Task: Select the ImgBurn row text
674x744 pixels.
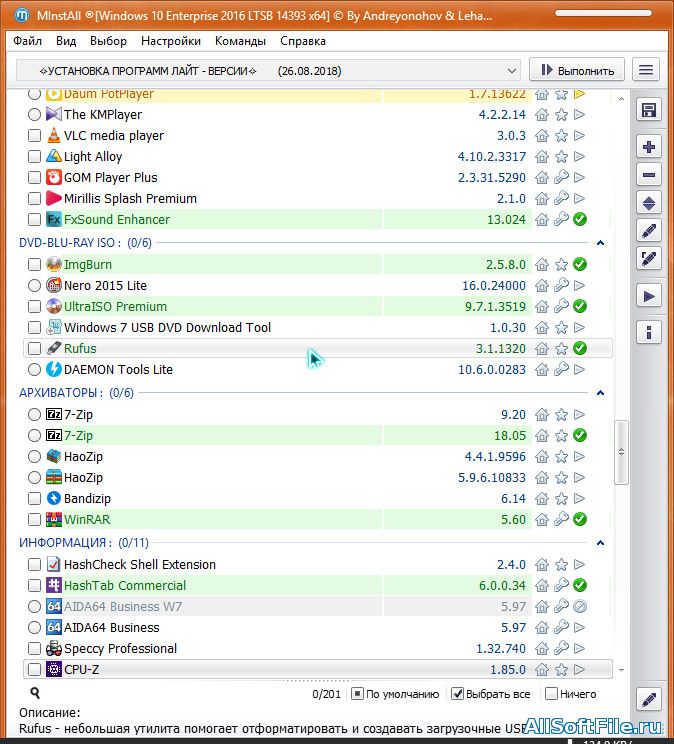Action: click(x=88, y=265)
